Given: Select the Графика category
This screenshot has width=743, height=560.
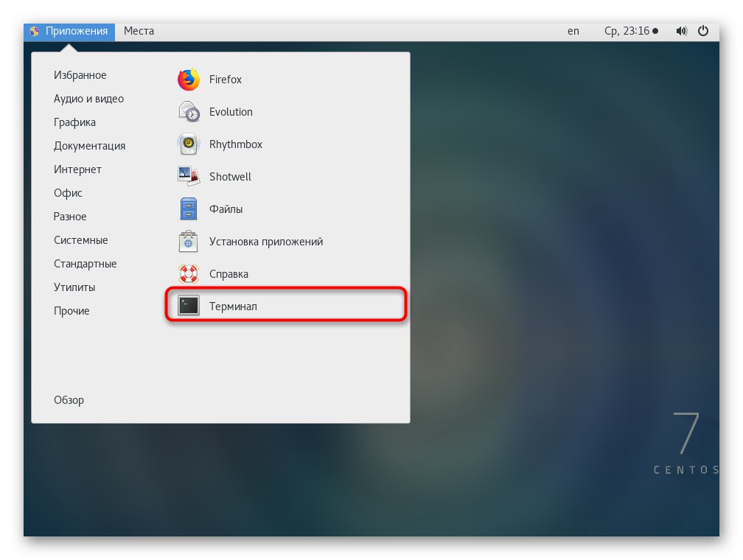Looking at the screenshot, I should tap(74, 123).
